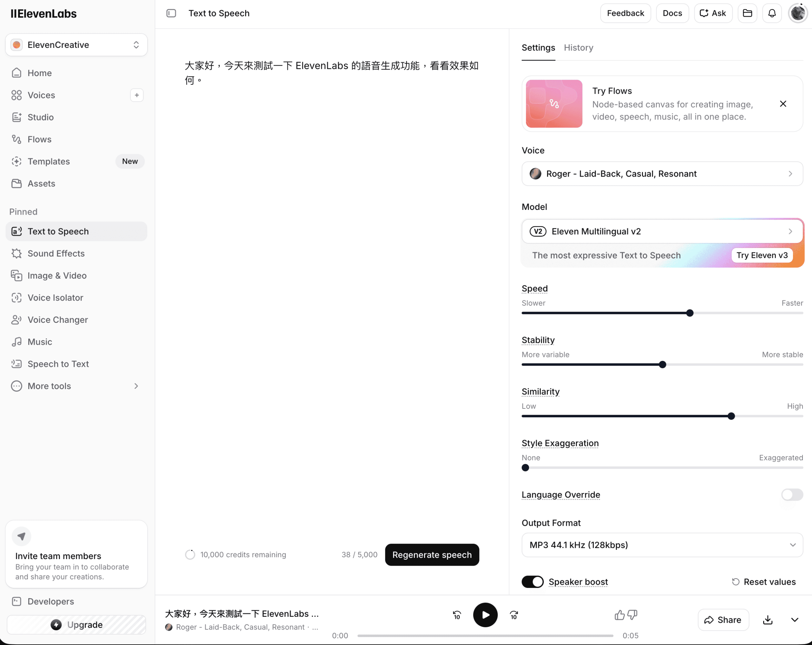Open Speech to Text tool
This screenshot has height=645, width=812.
(x=76, y=364)
